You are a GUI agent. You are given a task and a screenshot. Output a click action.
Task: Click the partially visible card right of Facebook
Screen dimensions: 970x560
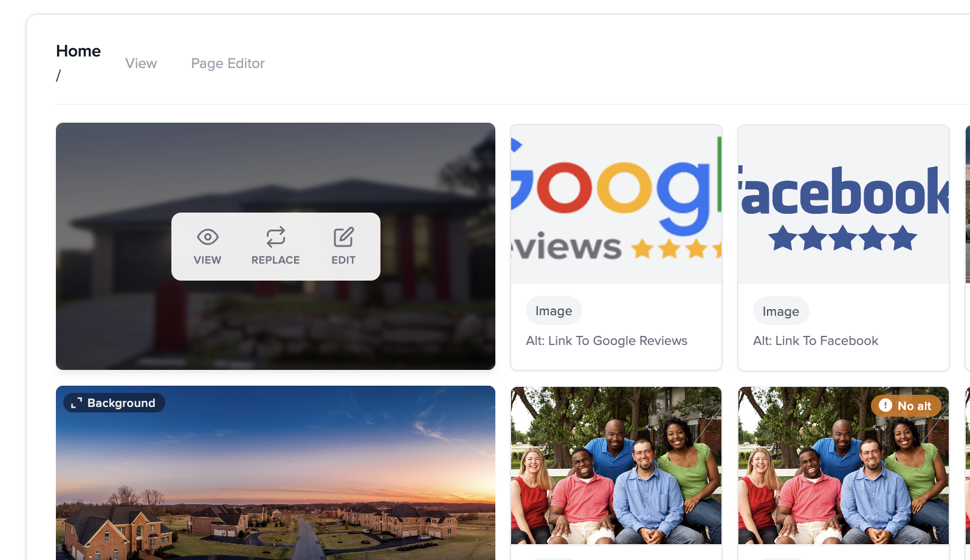967,243
